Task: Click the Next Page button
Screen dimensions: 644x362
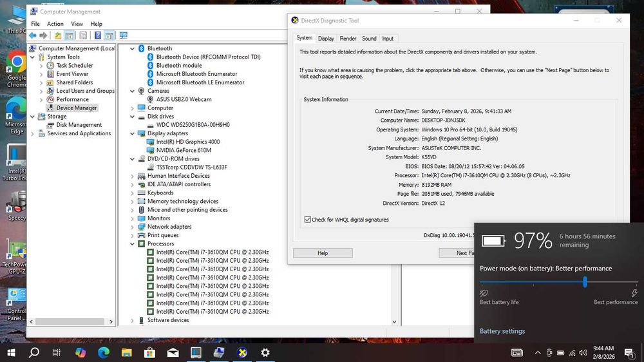Action: (x=457, y=253)
